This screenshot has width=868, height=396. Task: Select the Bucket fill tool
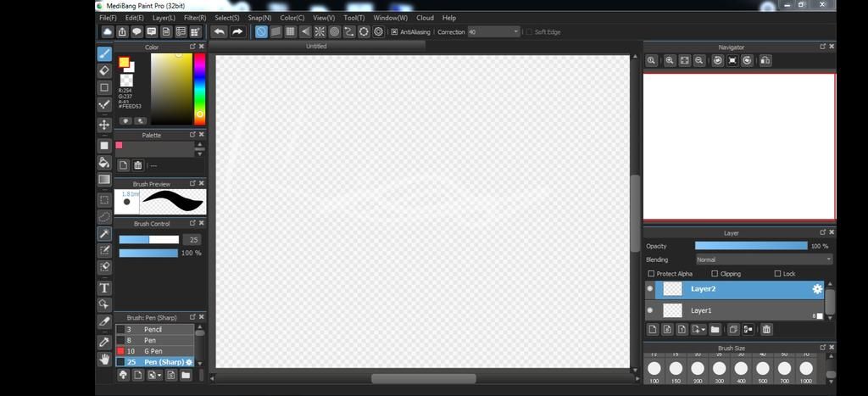(104, 162)
